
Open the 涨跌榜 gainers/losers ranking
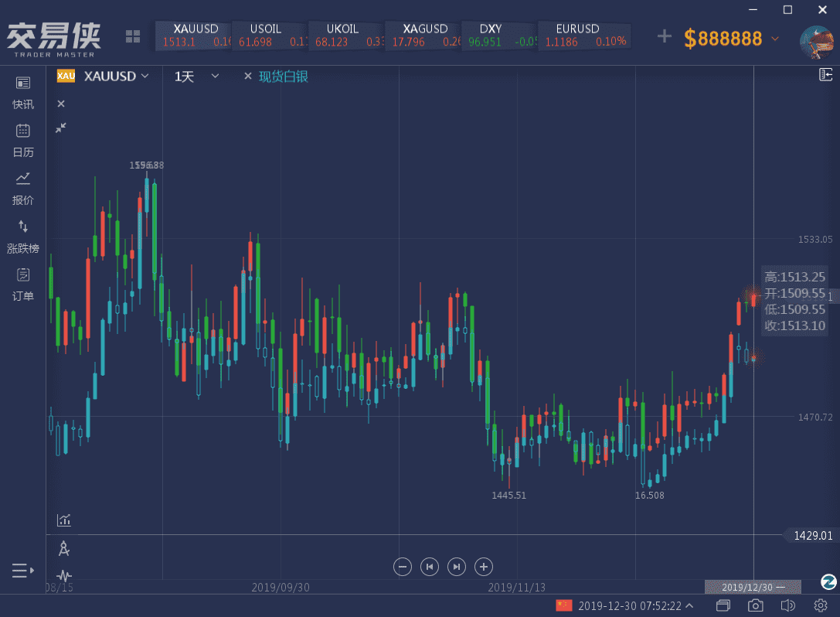click(23, 236)
